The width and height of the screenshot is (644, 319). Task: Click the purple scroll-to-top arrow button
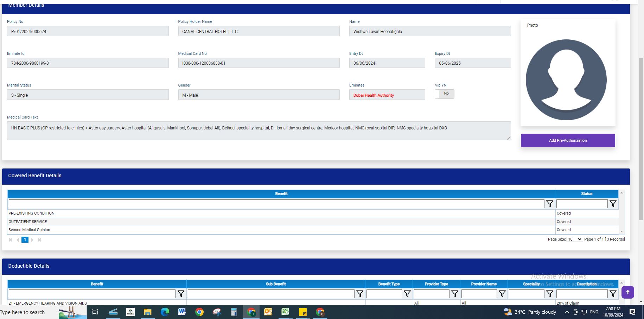pyautogui.click(x=627, y=292)
